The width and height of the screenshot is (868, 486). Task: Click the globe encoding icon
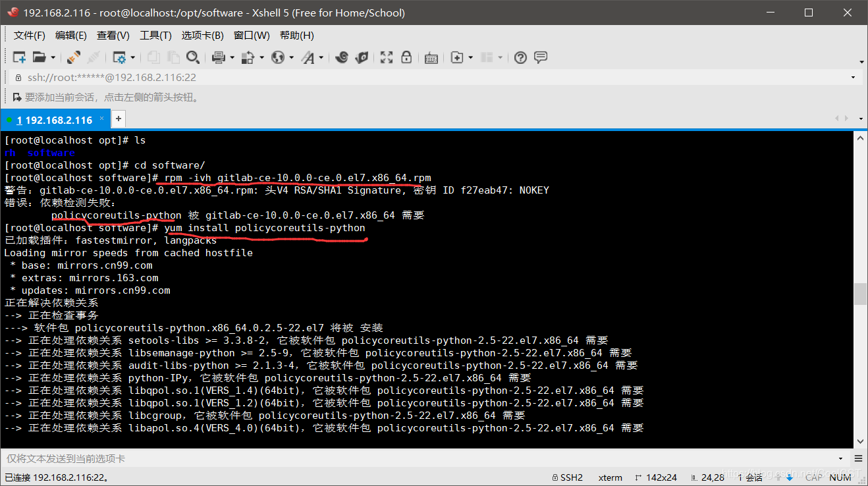[x=278, y=57]
